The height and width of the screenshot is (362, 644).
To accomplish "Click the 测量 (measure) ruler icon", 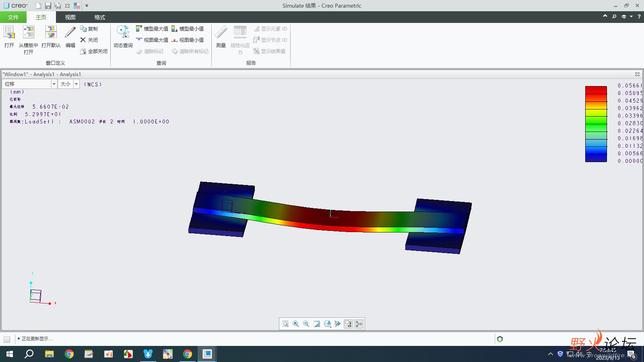I will click(221, 32).
